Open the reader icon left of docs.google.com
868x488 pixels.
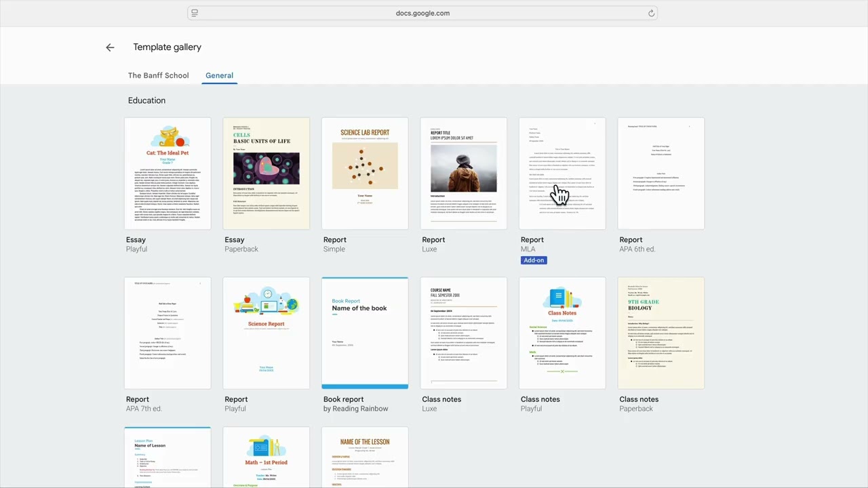click(x=195, y=13)
